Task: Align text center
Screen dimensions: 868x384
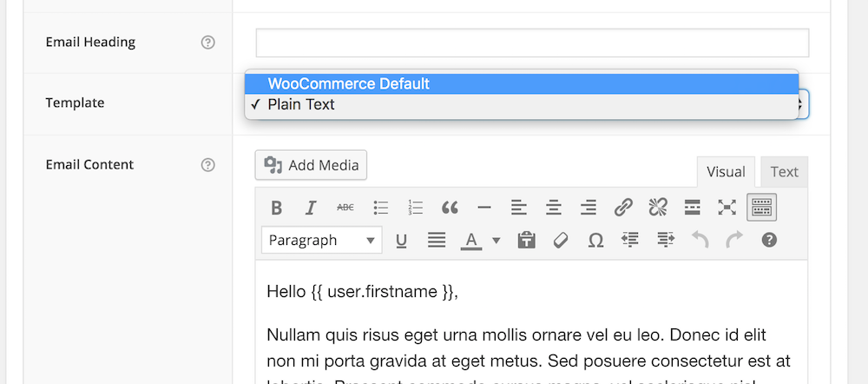Action: click(554, 208)
